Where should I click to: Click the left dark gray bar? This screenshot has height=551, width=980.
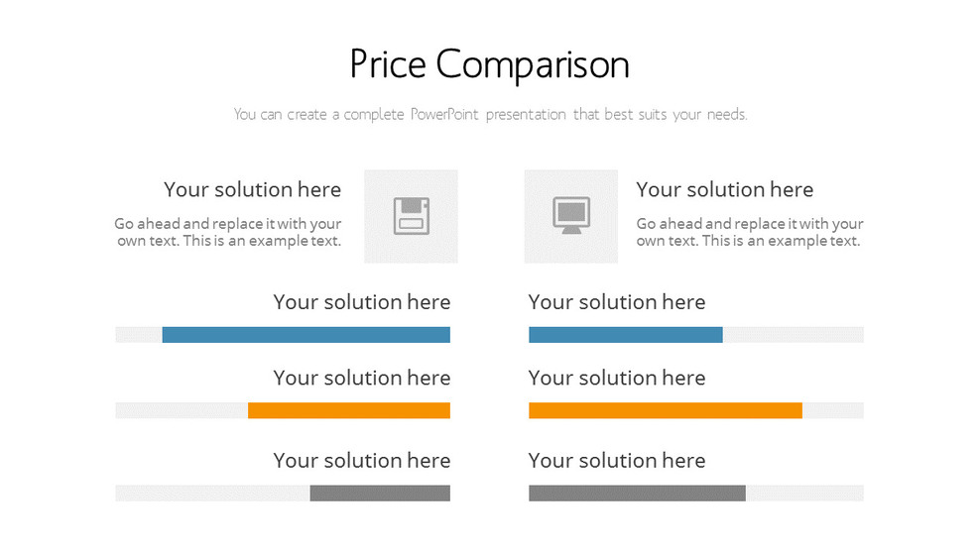[380, 493]
